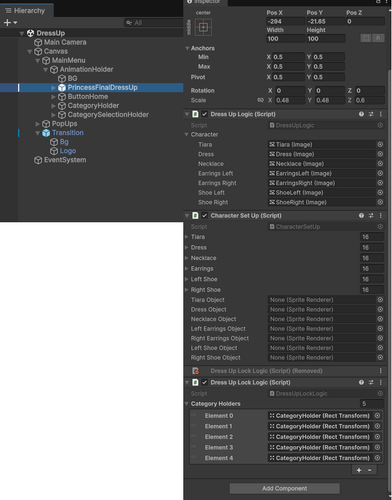Open object picker for Necklace field
Screen dimensions: 392x500
click(x=380, y=164)
